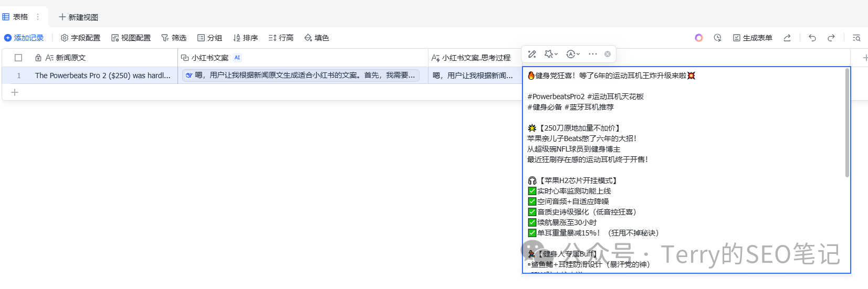Image resolution: width=868 pixels, height=289 pixels.
Task: Toggle the select-all checkbox in header
Action: pyautogui.click(x=18, y=58)
